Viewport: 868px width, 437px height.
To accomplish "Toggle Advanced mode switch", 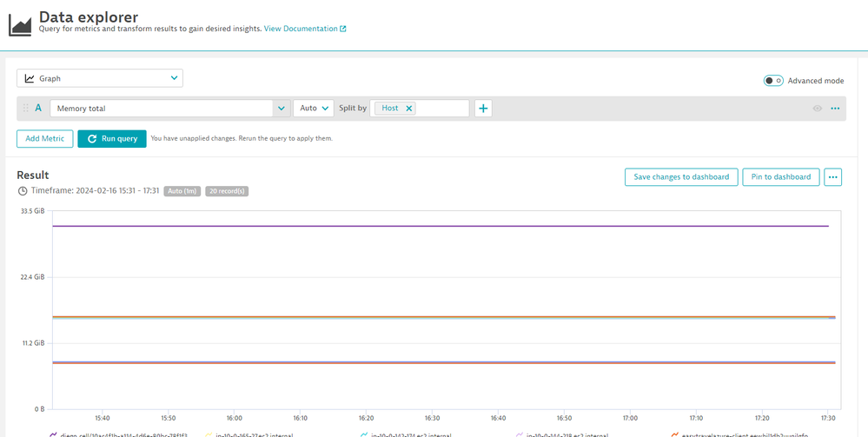I will (x=772, y=81).
